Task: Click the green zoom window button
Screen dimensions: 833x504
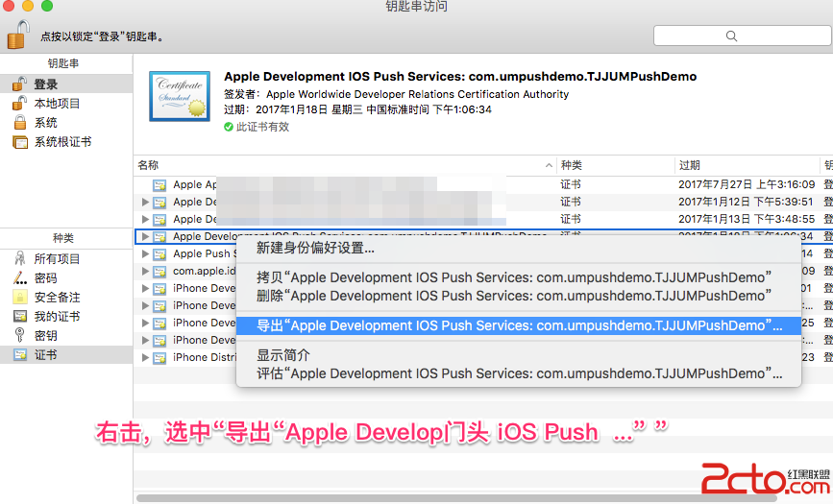Action: point(47,6)
